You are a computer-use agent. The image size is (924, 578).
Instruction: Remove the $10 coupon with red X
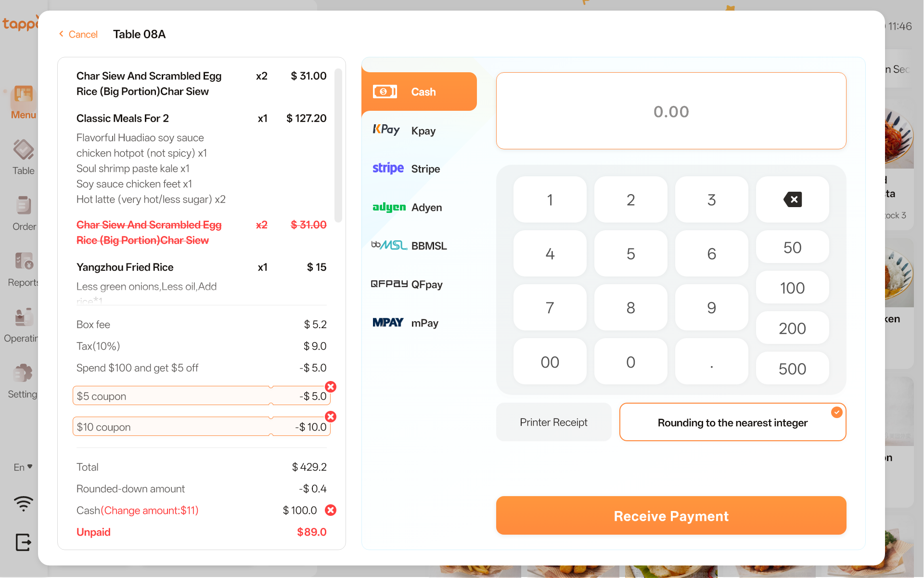click(331, 417)
